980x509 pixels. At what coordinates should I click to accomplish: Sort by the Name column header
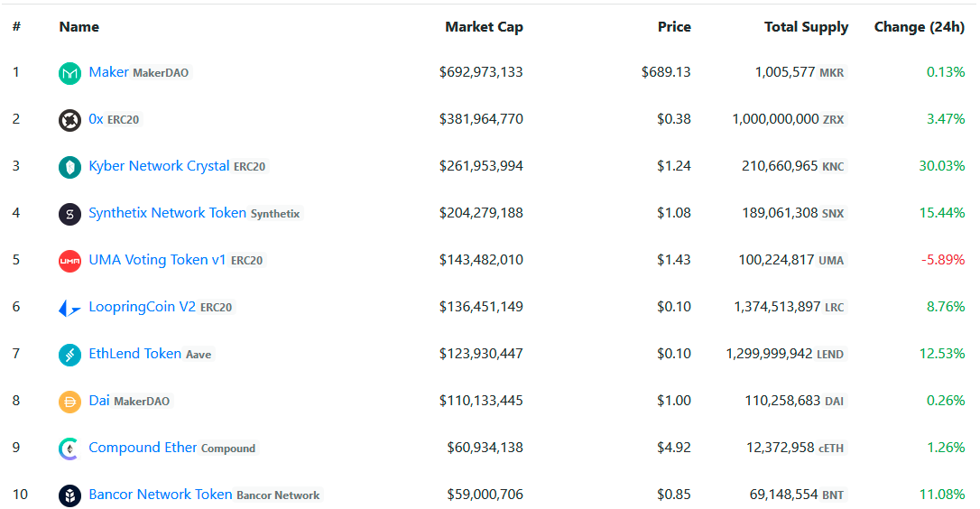pyautogui.click(x=79, y=27)
